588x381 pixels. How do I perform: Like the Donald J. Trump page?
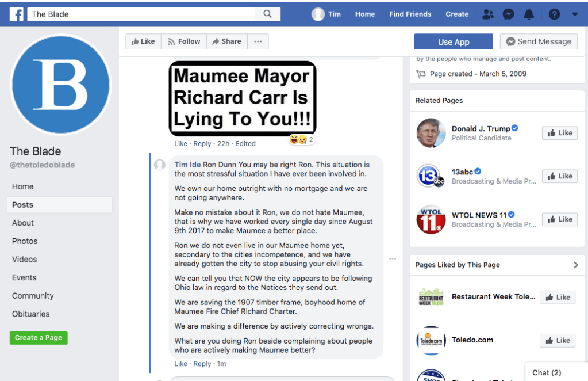(x=559, y=133)
